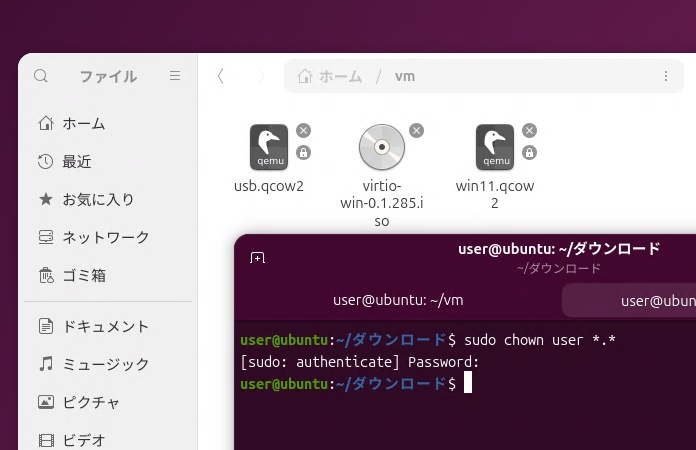Open ネットワーク in the sidebar

click(x=105, y=237)
